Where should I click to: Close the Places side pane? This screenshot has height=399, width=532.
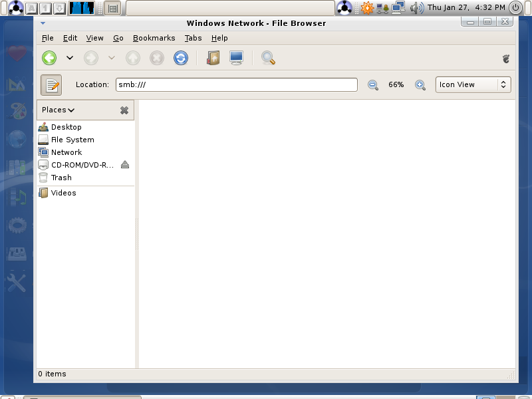[124, 110]
